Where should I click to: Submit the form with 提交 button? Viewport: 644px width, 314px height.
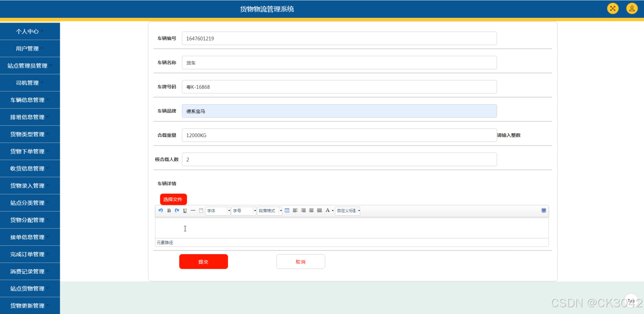click(203, 262)
